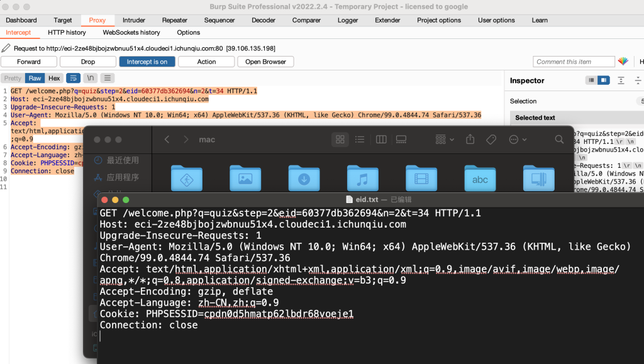Go forward in Finder window
The width and height of the screenshot is (644, 364).
tap(186, 140)
